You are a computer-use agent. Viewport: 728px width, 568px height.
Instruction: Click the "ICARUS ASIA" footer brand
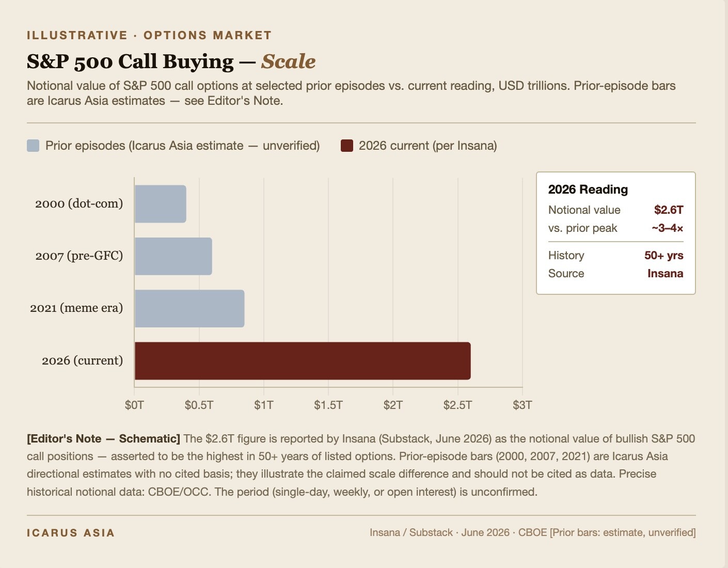tap(71, 533)
